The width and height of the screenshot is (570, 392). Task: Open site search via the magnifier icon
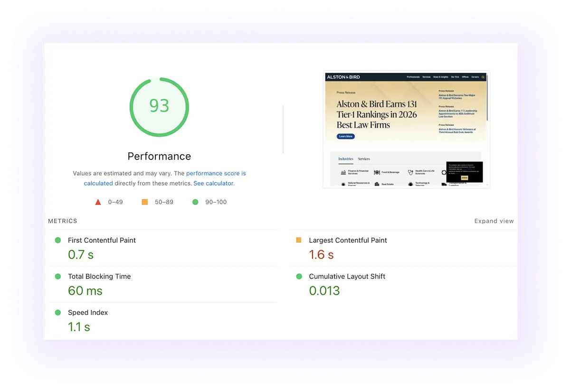click(483, 77)
